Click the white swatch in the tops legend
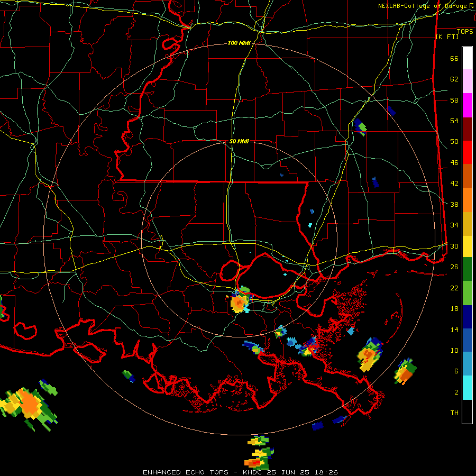Image resolution: width=476 pixels, height=476 pixels. pos(467,58)
